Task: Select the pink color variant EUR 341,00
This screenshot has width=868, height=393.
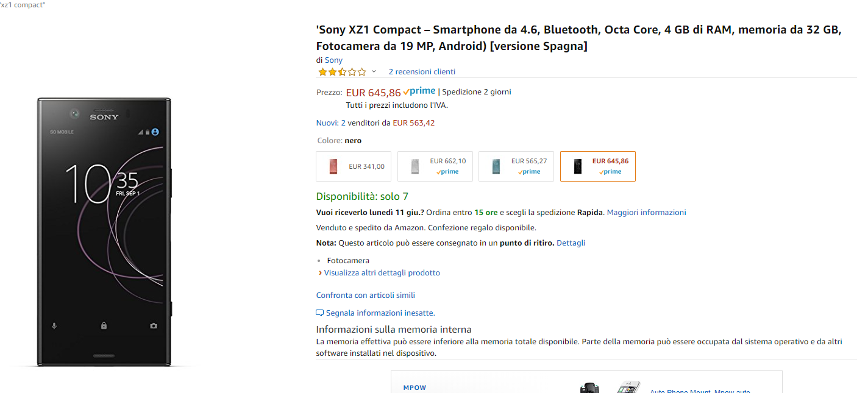Action: click(x=354, y=166)
